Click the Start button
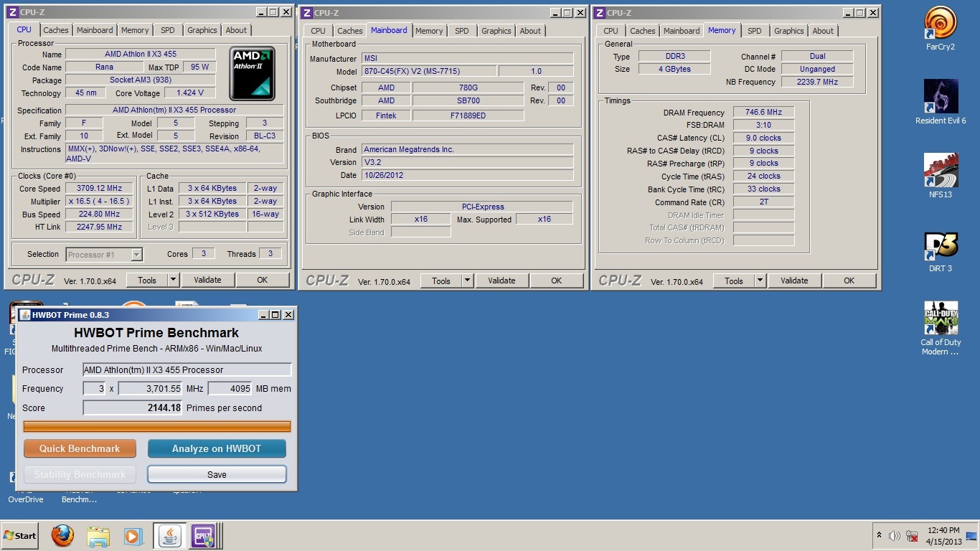The width and height of the screenshot is (980, 551). 21,536
